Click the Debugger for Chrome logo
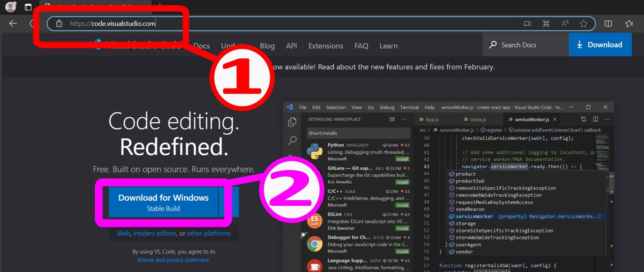The width and height of the screenshot is (644, 272). tap(315, 244)
